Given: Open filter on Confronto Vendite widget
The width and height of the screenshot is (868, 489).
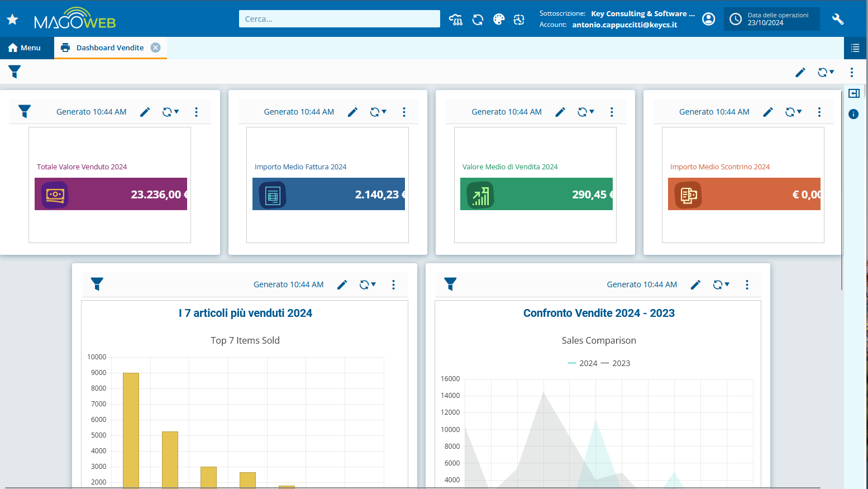Looking at the screenshot, I should point(450,284).
